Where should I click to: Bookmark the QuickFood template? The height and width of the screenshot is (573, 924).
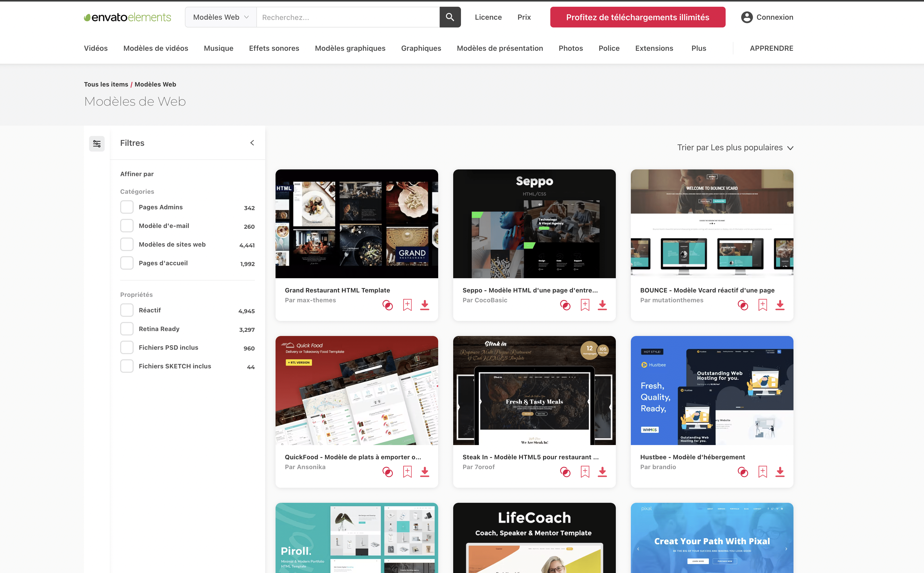[x=407, y=472]
